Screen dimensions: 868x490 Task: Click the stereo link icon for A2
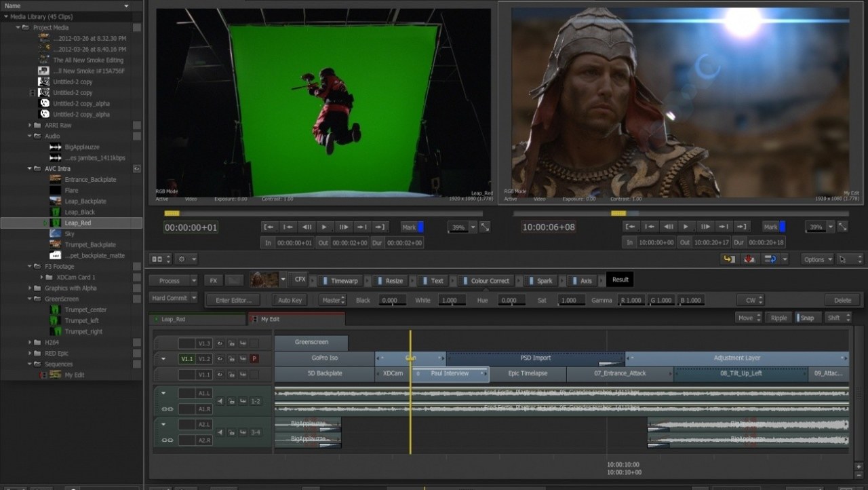tap(167, 440)
